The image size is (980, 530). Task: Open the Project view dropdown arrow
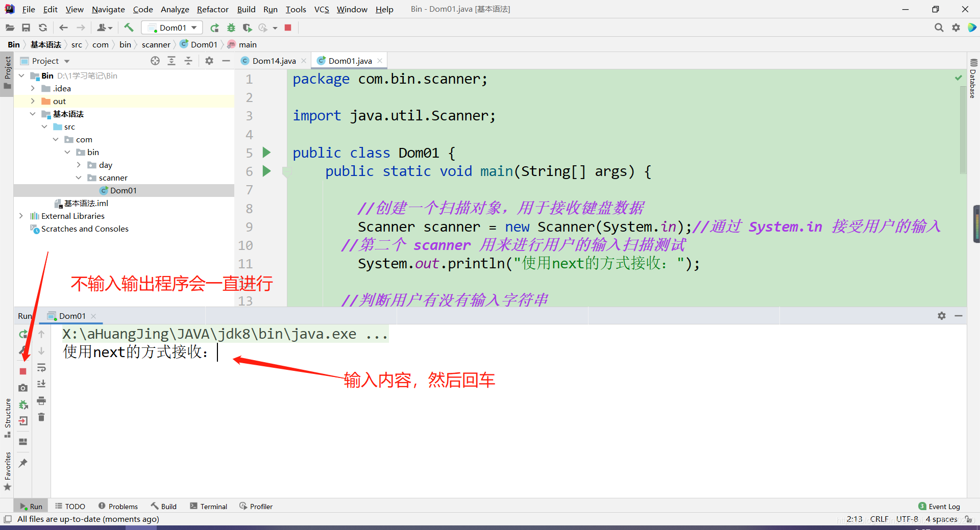[x=67, y=61]
